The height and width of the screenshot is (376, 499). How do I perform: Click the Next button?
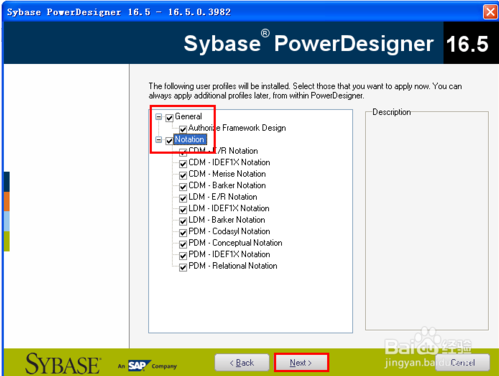tap(301, 362)
